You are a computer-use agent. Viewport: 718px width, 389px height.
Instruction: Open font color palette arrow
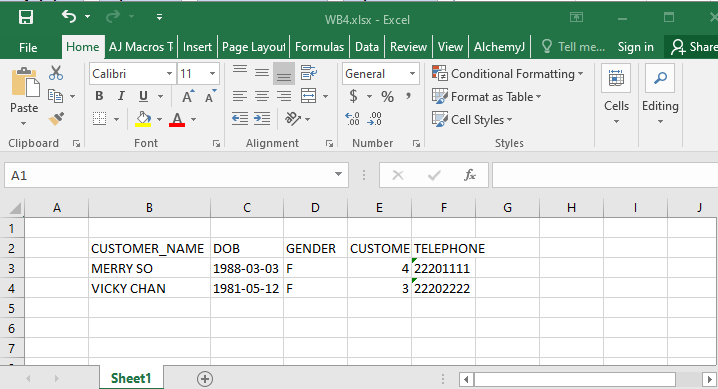(x=193, y=120)
